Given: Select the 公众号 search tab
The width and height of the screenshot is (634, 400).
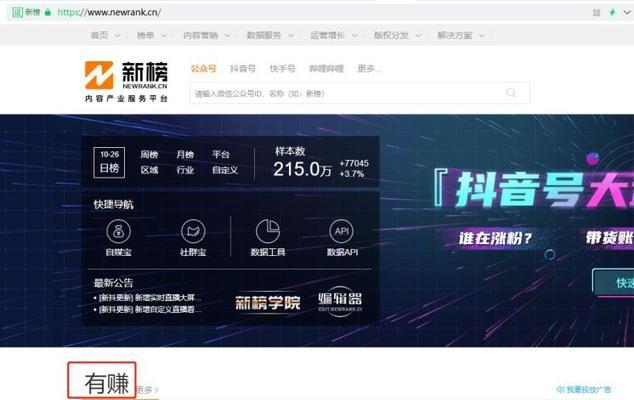Looking at the screenshot, I should (203, 68).
